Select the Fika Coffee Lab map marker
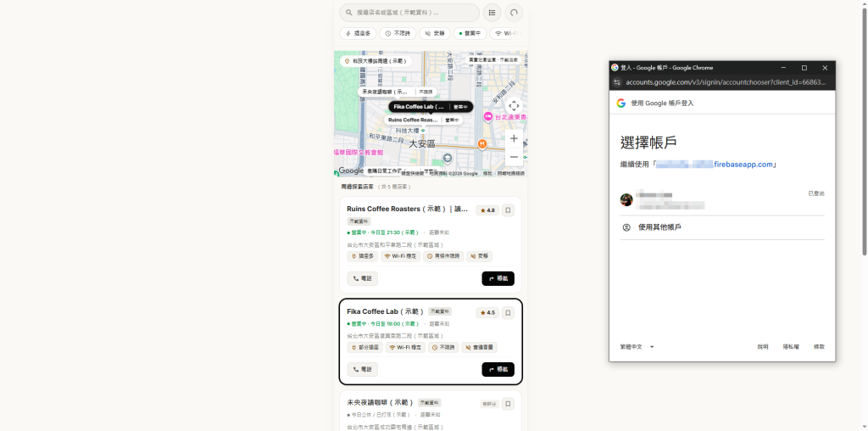Image resolution: width=868 pixels, height=431 pixels. [430, 106]
